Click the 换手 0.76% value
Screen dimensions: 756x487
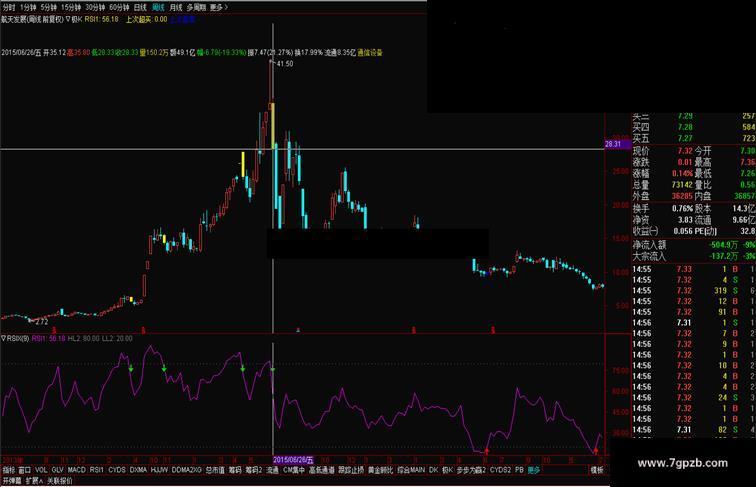[x=682, y=208]
